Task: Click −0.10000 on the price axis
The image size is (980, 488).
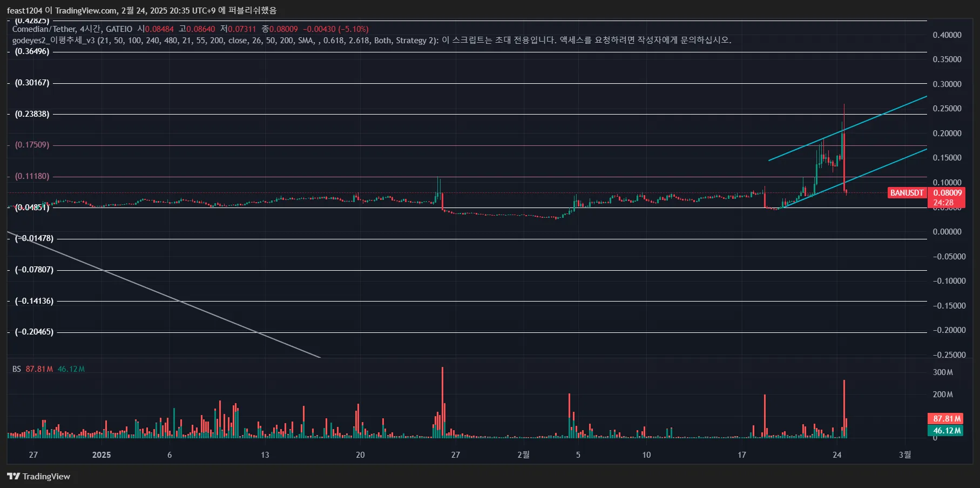Action: point(949,281)
